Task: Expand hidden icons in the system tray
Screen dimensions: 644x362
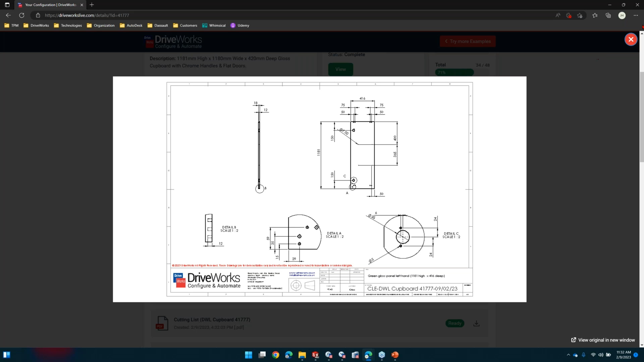Action: point(568,355)
